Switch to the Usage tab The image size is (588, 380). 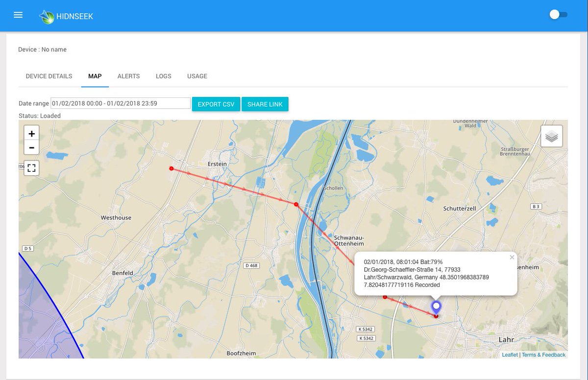click(x=197, y=76)
